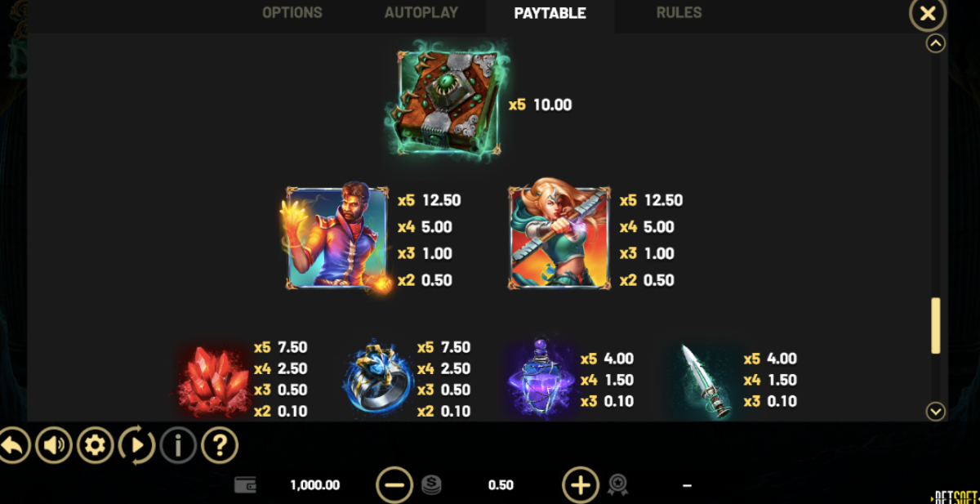
Task: Decrease bet with the minus button
Action: click(394, 485)
